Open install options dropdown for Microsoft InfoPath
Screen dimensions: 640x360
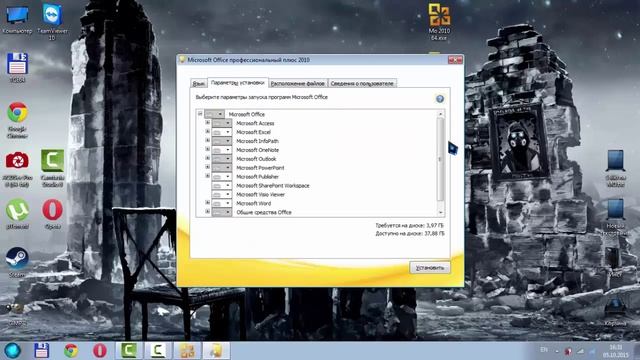[222, 141]
